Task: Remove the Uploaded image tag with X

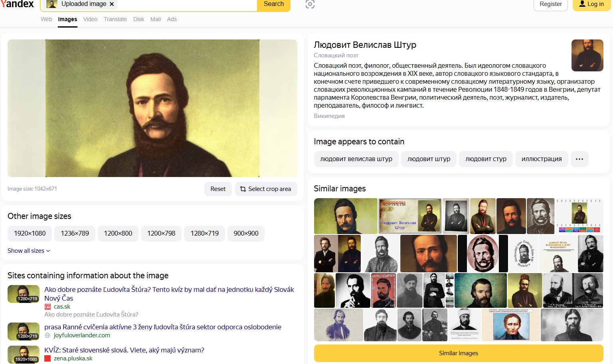Action: [112, 4]
